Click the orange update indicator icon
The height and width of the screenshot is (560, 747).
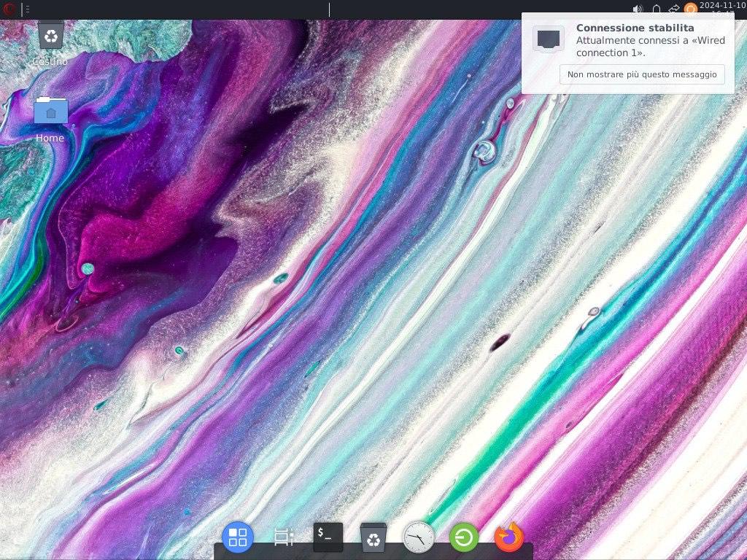pos(690,9)
